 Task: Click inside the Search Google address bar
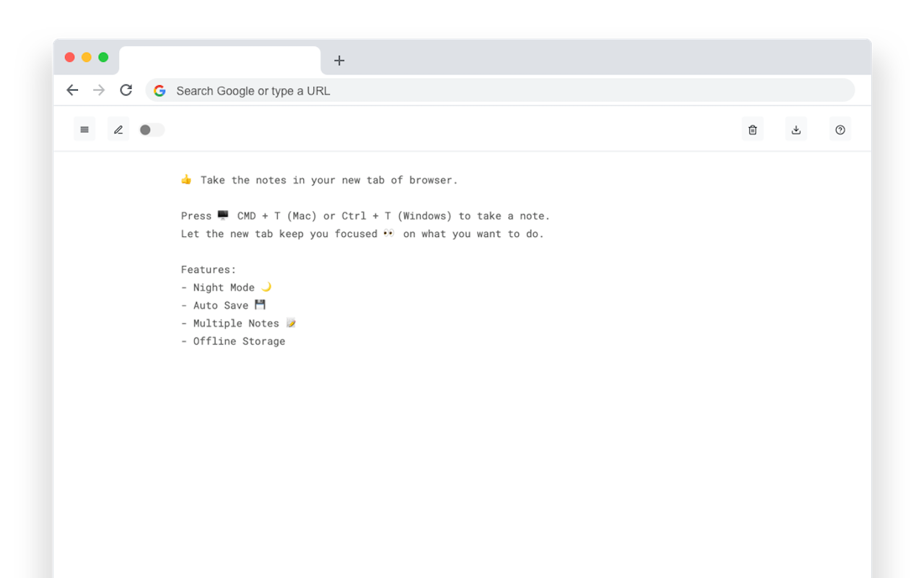point(361,90)
